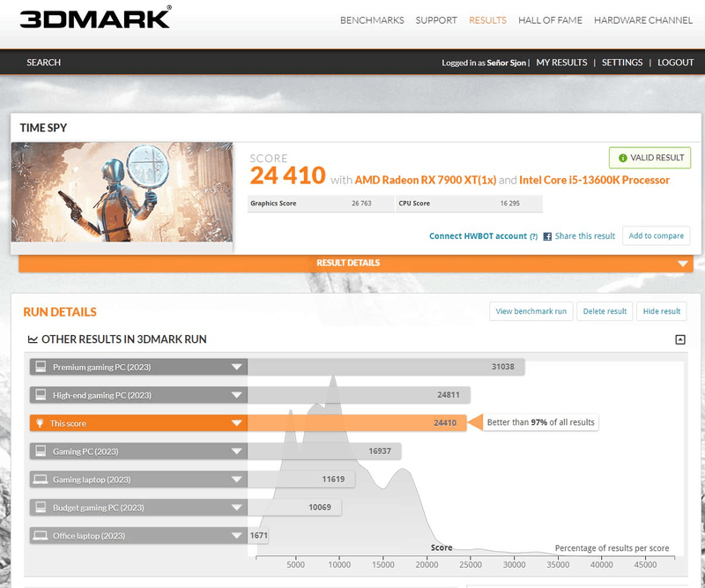
Task: Click the CPU Score value 16 295
Action: click(x=510, y=204)
